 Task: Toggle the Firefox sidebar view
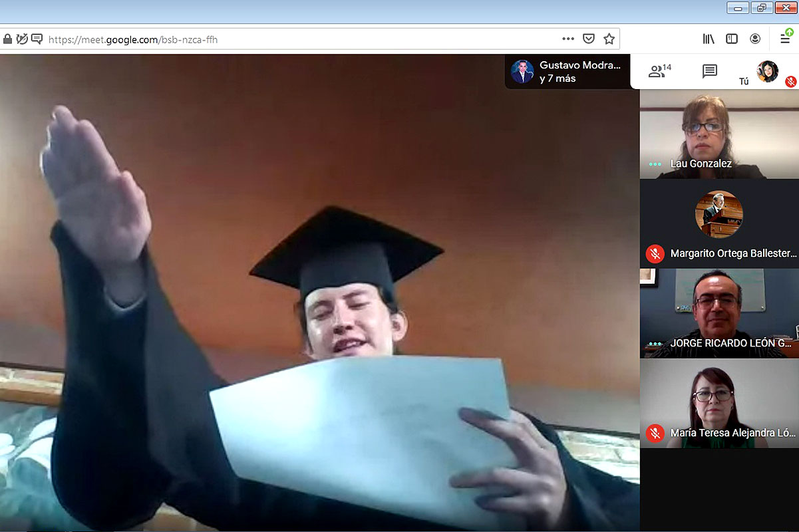tap(732, 39)
